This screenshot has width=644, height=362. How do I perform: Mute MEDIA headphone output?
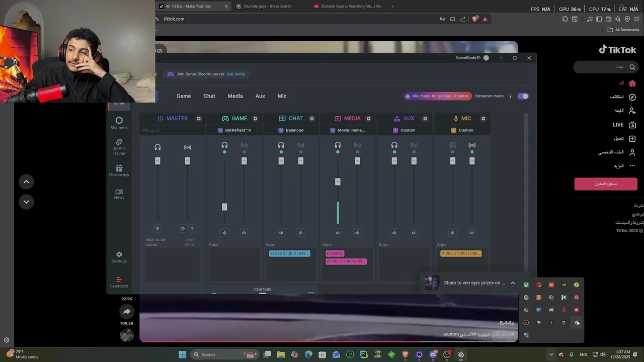[338, 233]
